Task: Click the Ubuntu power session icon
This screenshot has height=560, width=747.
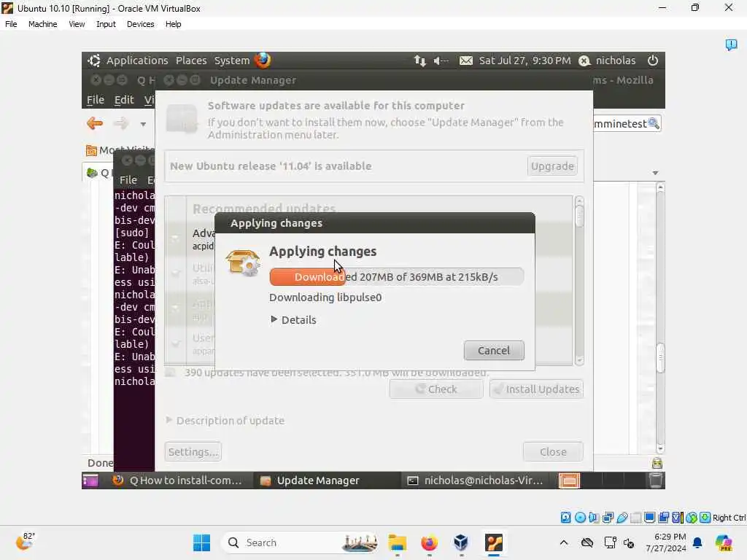Action: 653,61
